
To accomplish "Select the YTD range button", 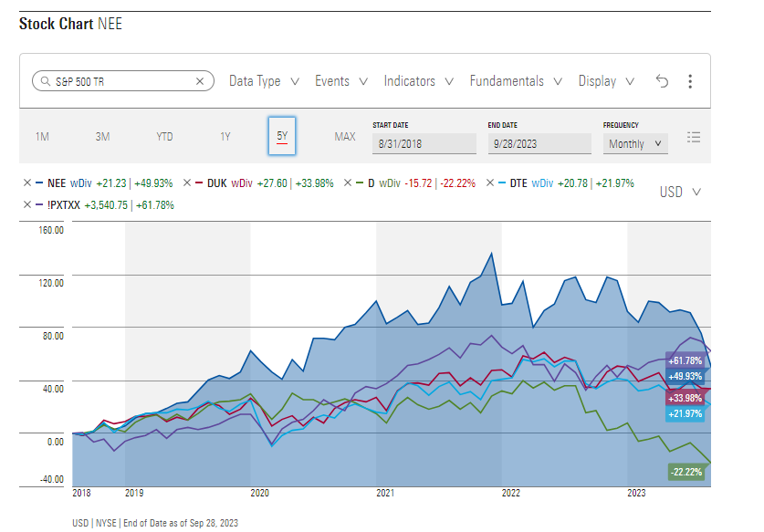I will point(164,137).
